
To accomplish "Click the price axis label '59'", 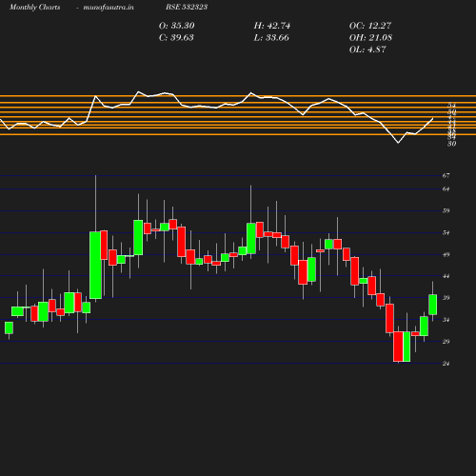I will (x=446, y=210).
